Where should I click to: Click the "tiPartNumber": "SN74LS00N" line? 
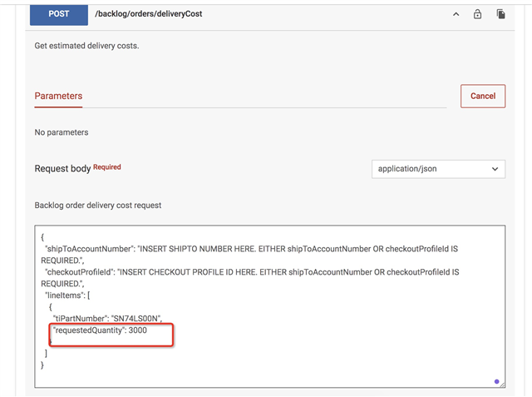107,319
